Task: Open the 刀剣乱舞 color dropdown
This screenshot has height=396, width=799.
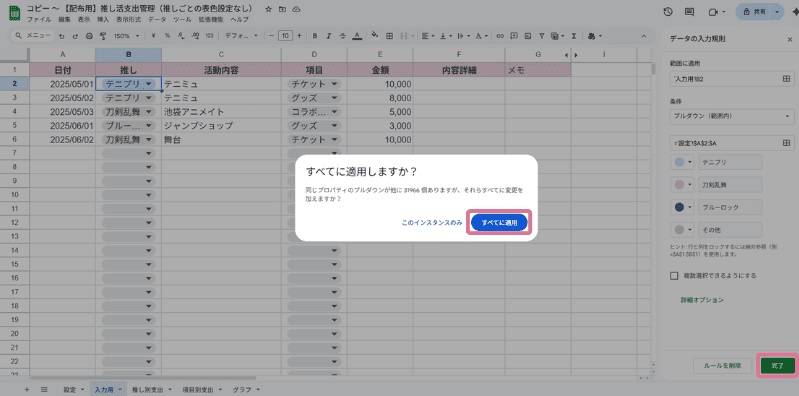Action: coord(683,184)
